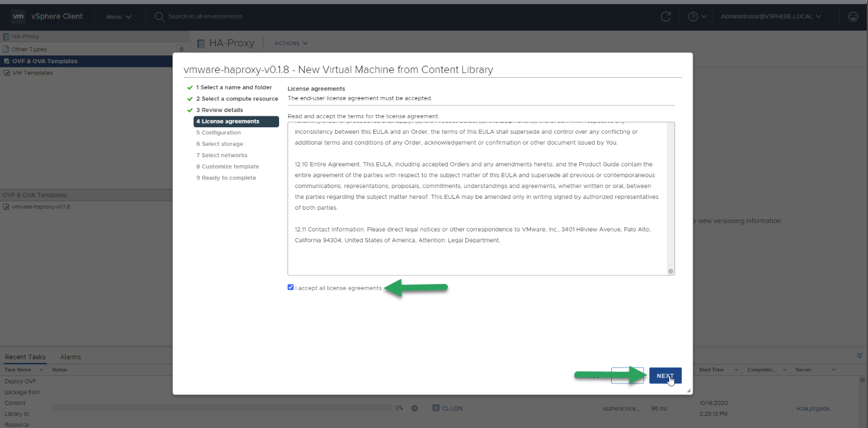Select step 9 Ready to complete
868x428 pixels.
click(226, 178)
